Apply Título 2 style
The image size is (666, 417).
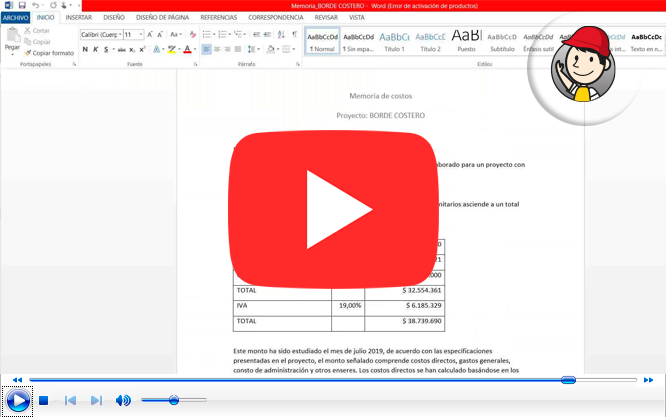(x=430, y=42)
